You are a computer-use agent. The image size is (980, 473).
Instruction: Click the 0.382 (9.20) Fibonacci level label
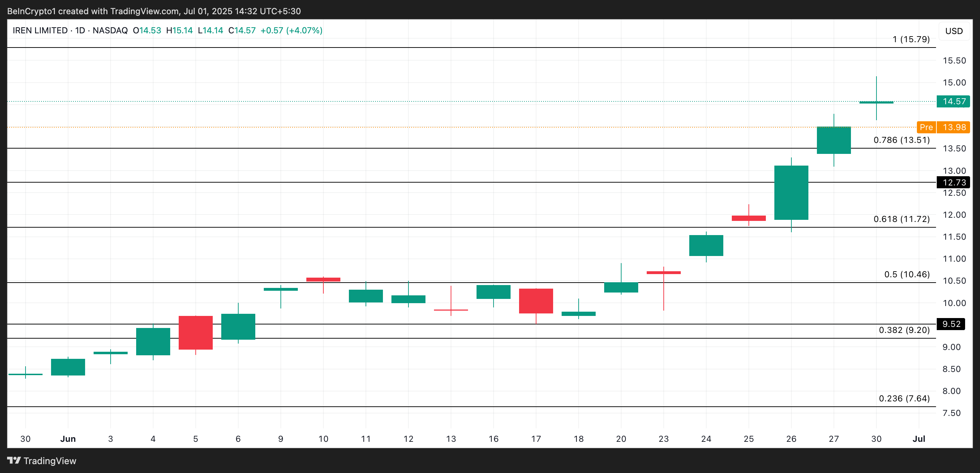point(904,330)
